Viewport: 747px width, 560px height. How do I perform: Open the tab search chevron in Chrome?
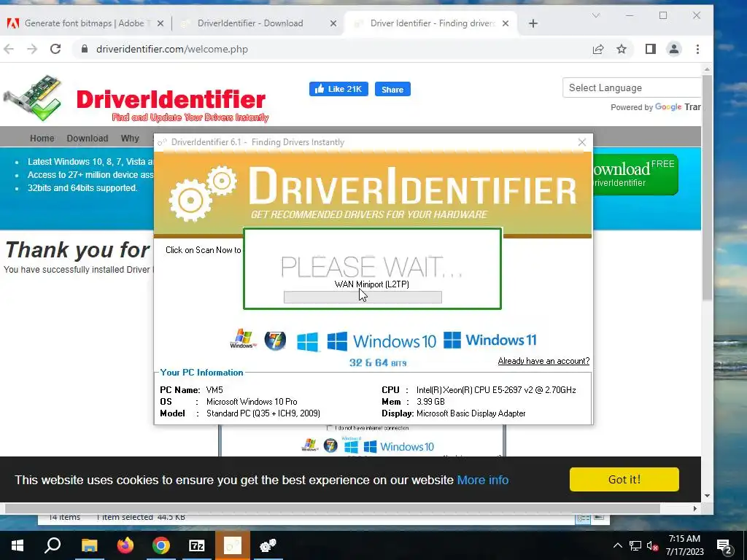(595, 16)
